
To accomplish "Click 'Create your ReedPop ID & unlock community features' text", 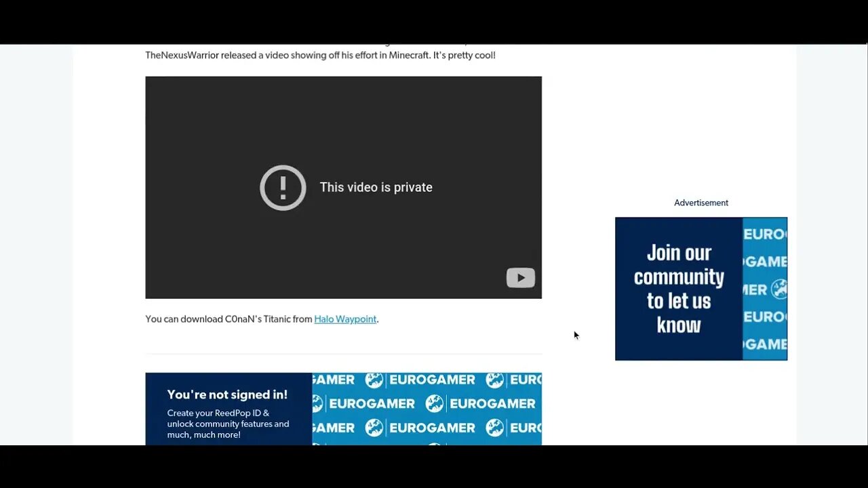I will (x=228, y=424).
